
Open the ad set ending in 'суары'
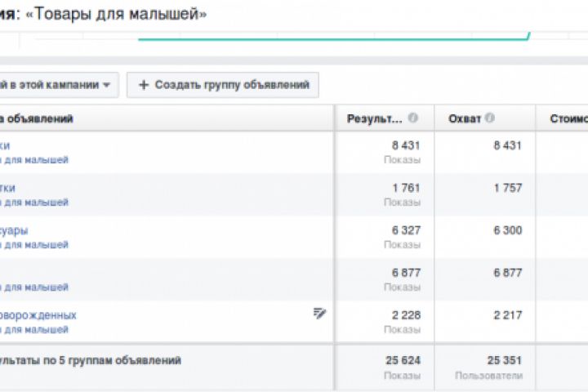point(16,230)
